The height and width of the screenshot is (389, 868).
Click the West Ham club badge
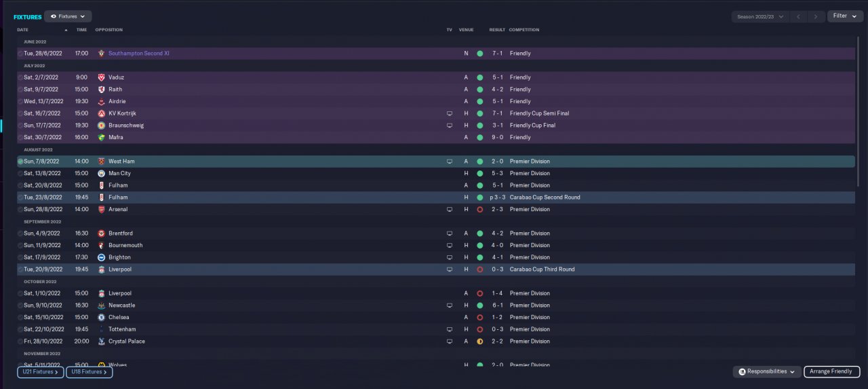(x=101, y=162)
